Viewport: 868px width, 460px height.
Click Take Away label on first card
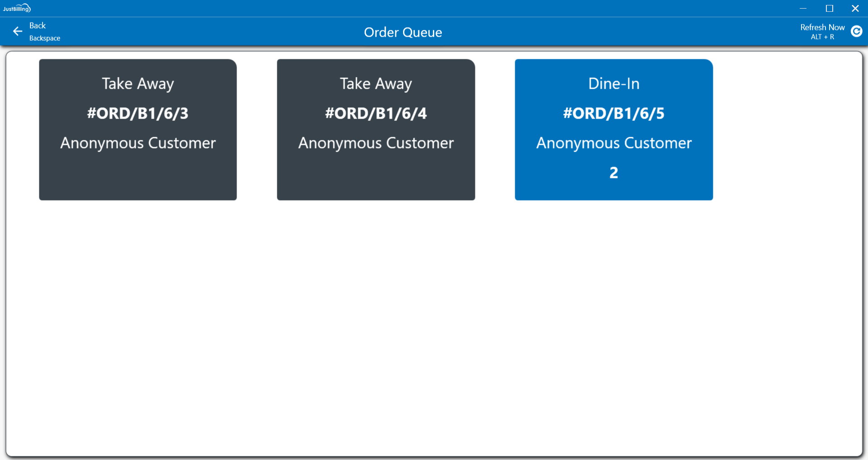click(138, 83)
